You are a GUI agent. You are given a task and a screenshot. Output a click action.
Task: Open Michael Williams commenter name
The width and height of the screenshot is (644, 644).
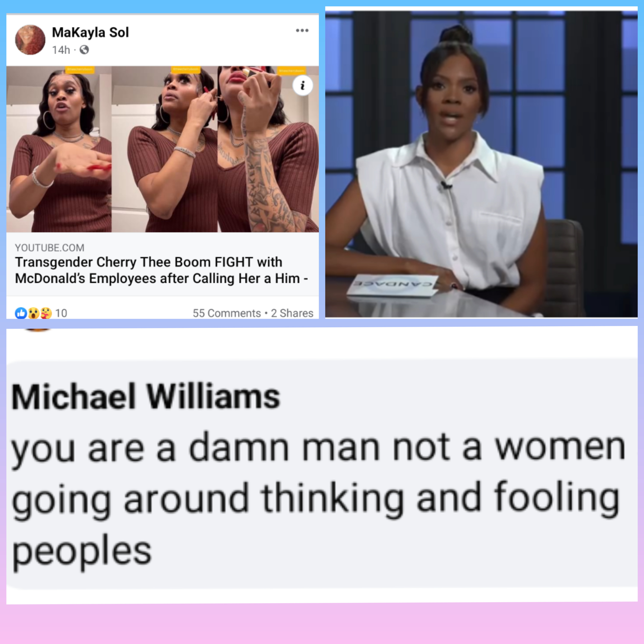(x=146, y=396)
